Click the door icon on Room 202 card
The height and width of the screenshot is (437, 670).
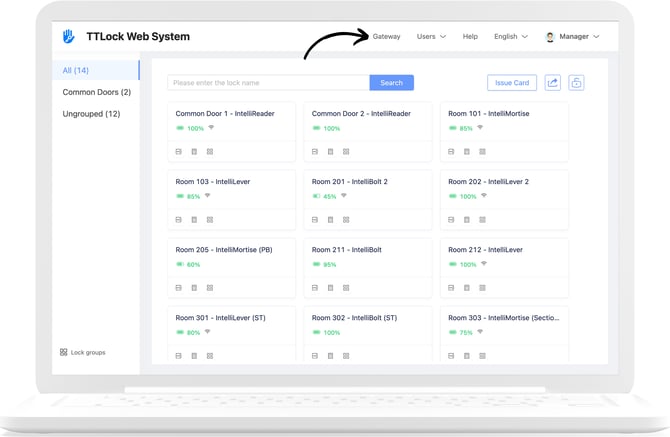467,220
